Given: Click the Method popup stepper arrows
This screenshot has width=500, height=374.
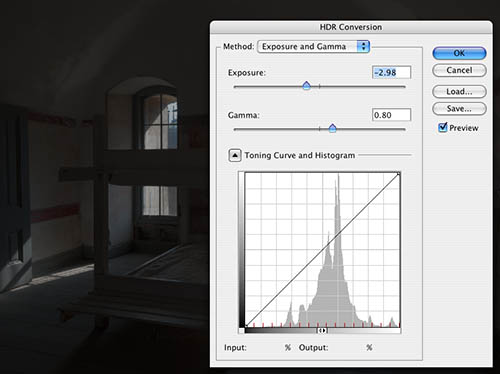Looking at the screenshot, I should (x=363, y=46).
